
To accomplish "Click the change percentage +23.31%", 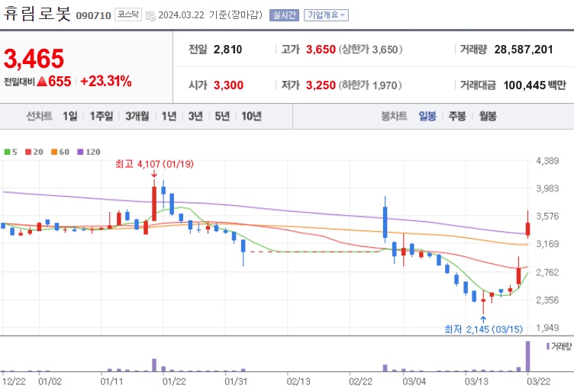I will pos(106,81).
